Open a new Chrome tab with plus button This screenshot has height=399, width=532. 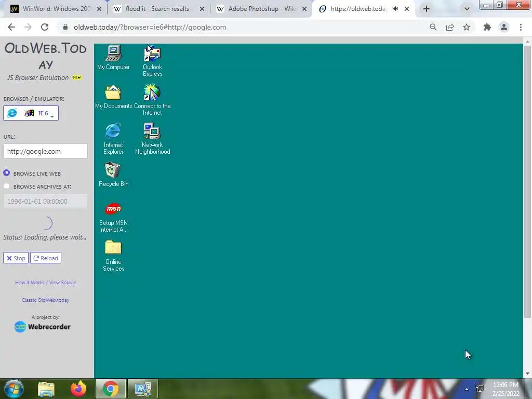pos(427,9)
